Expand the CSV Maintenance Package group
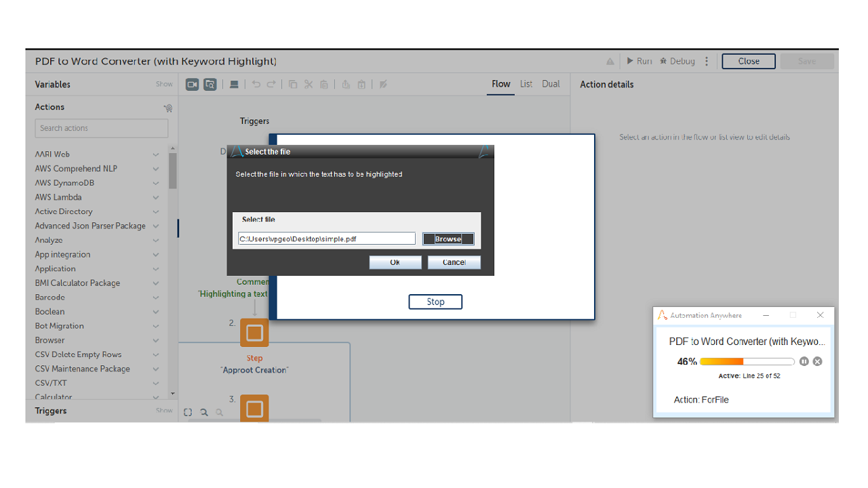 [155, 369]
